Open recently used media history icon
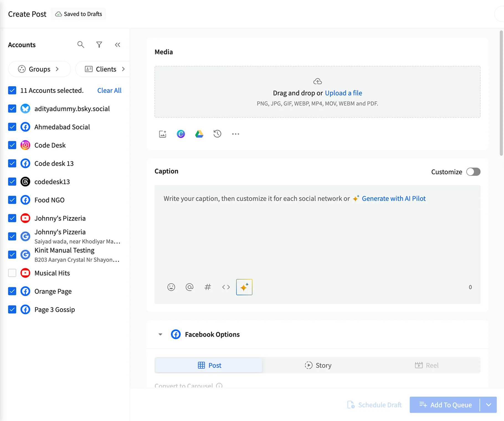The width and height of the screenshot is (504, 421). click(x=217, y=134)
